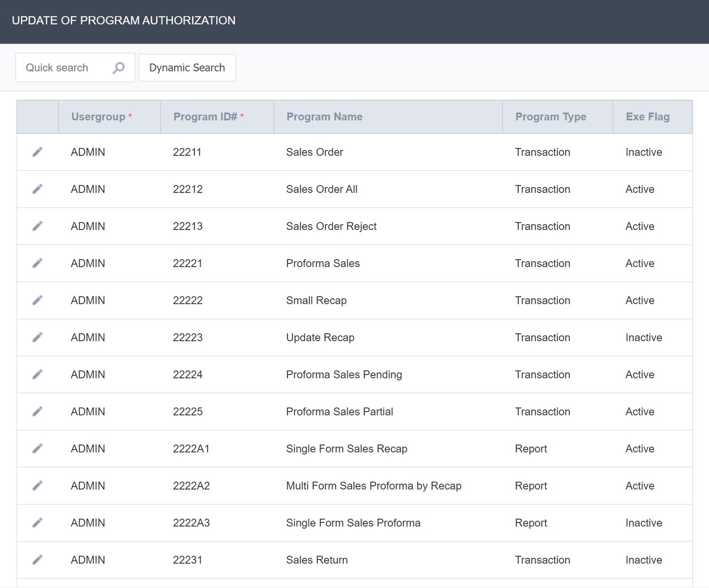
Task: Sort table by Program ID# header
Action: click(205, 117)
